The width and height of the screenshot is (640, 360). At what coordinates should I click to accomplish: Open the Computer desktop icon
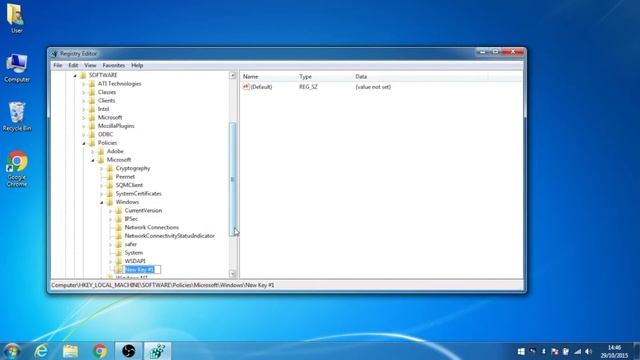[17, 68]
